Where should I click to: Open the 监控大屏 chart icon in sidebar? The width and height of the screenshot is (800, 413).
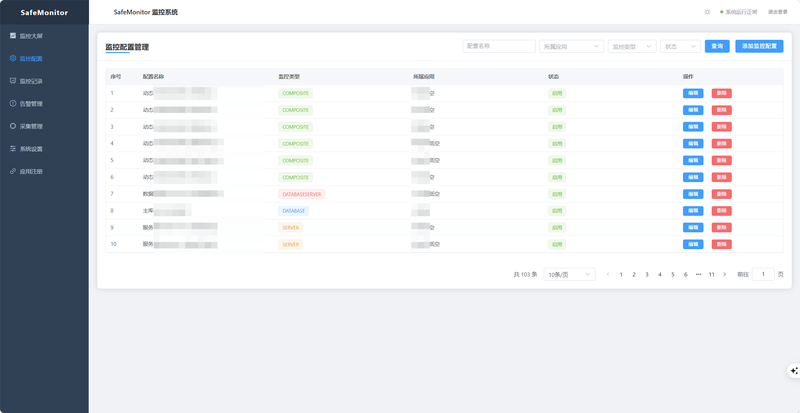[x=13, y=36]
